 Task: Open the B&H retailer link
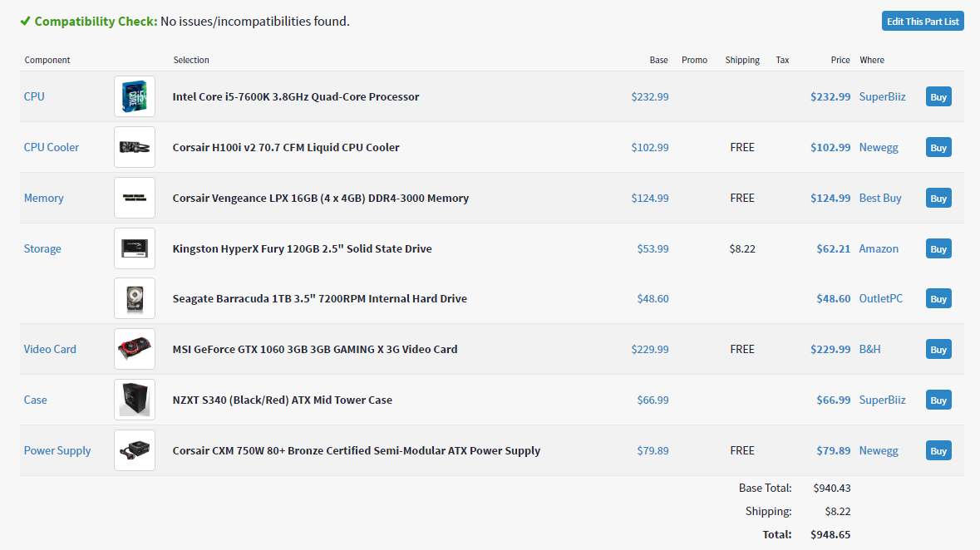point(869,350)
